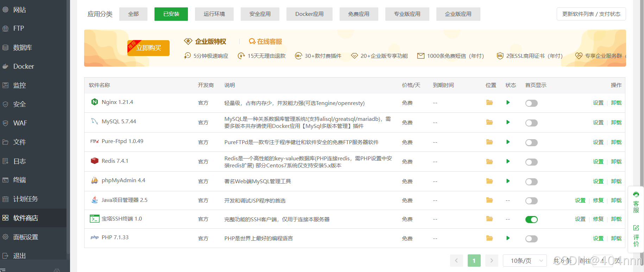Viewport: 644px width, 272px height.
Task: Go to the next page arrow
Action: point(492,261)
